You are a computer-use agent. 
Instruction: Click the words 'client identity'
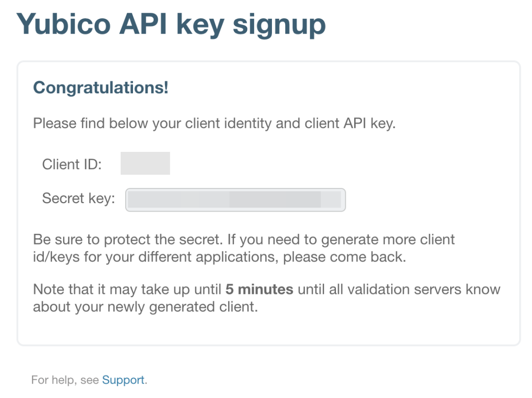click(228, 123)
